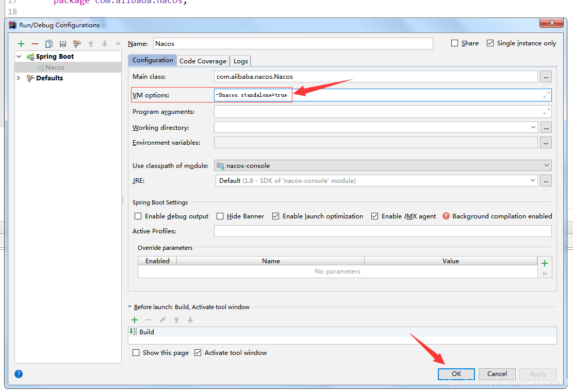Image resolution: width=573 pixels, height=392 pixels.
Task: Remove before launch task minus icon
Action: pyautogui.click(x=149, y=320)
